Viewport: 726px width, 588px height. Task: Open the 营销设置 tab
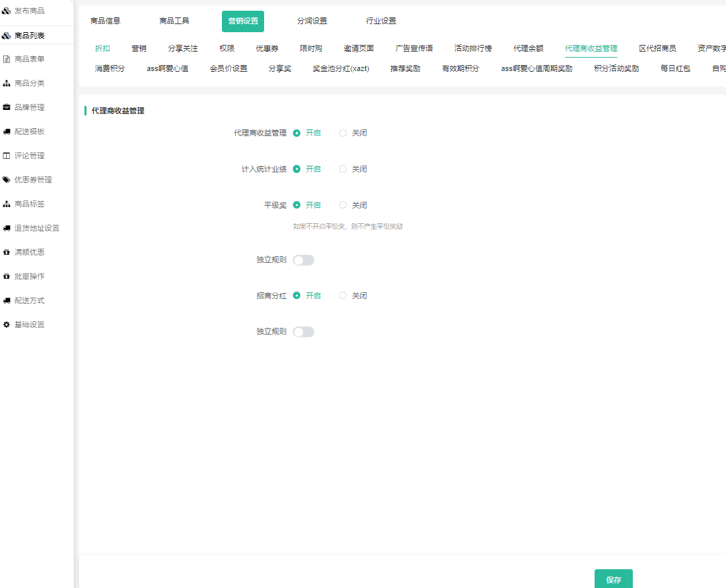[x=243, y=21]
